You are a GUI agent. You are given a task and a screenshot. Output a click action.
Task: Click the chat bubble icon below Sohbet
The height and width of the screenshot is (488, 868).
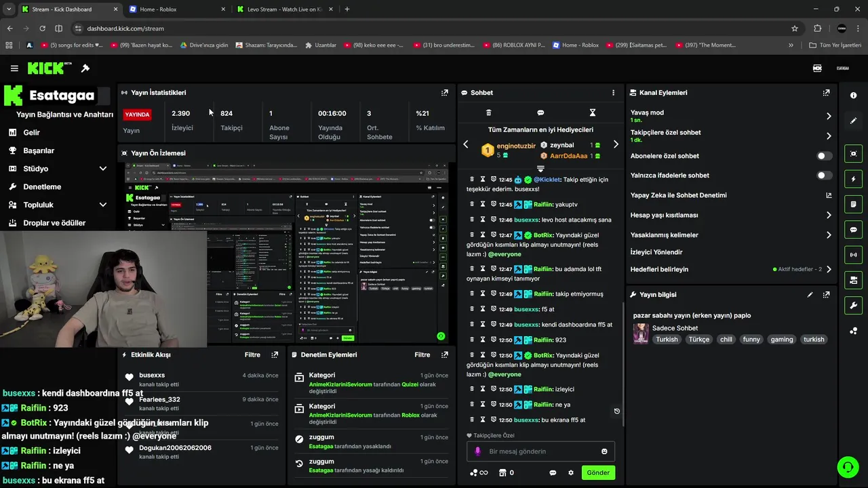coord(540,113)
